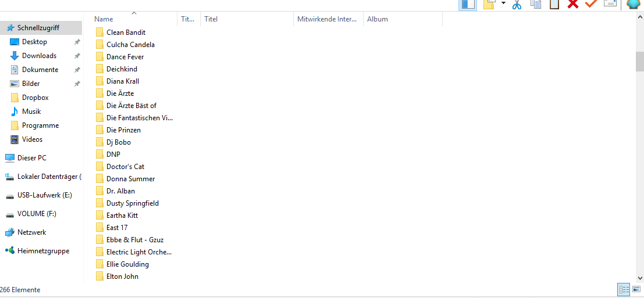Viewport: 644px width, 298px height.
Task: Click the truncated 'Tit...' column header
Action: coord(188,19)
